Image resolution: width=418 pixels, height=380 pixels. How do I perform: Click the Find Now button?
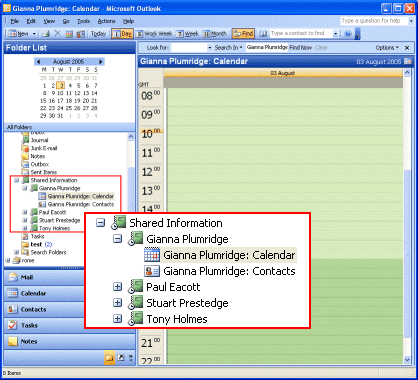point(300,48)
